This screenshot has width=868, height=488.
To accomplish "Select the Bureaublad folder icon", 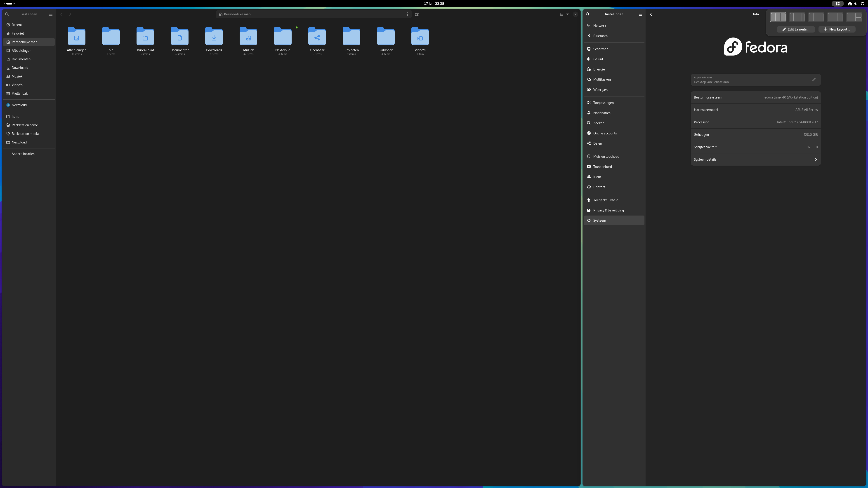I will [145, 36].
